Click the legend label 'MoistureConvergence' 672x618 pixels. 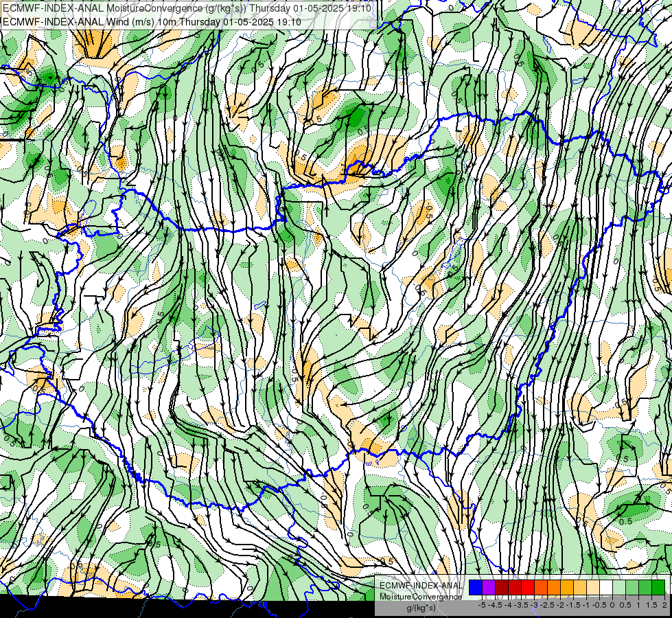pyautogui.click(x=421, y=597)
